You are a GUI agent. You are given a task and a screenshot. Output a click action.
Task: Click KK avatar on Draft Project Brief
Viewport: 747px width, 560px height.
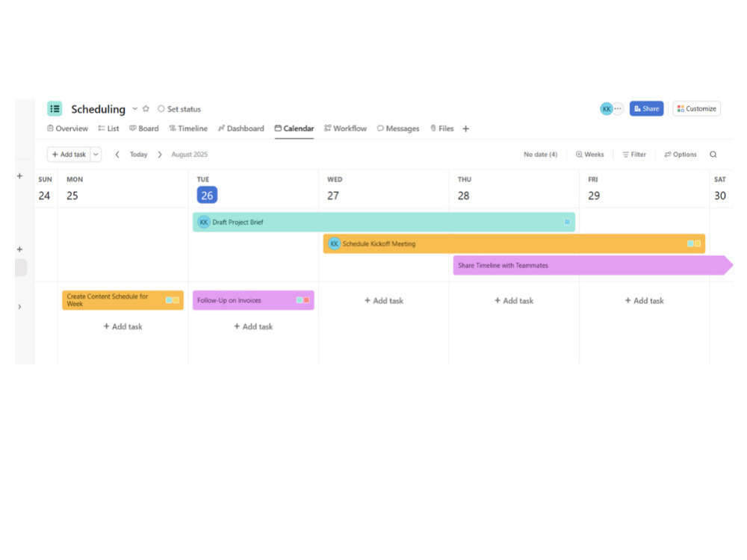point(204,222)
